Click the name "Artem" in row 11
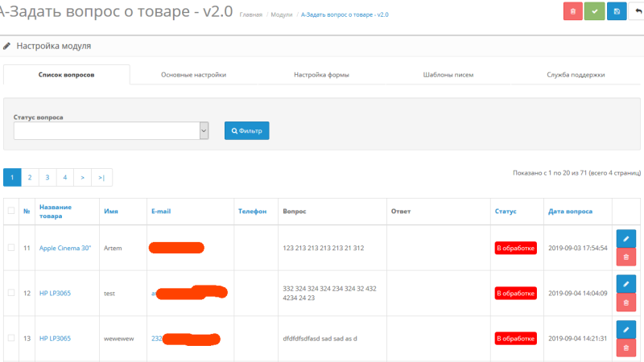The height and width of the screenshot is (362, 644). (x=113, y=248)
